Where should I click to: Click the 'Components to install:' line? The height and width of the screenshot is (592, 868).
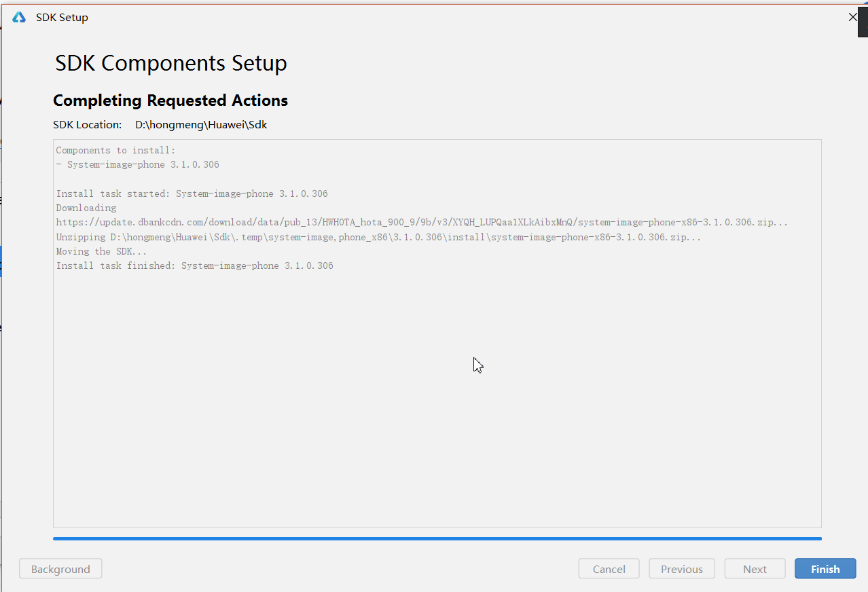coord(115,150)
